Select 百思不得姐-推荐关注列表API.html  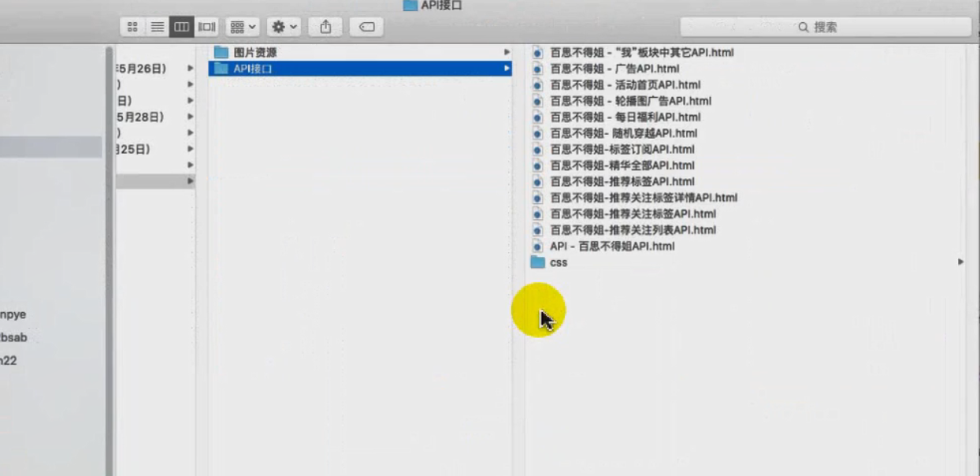pos(633,230)
